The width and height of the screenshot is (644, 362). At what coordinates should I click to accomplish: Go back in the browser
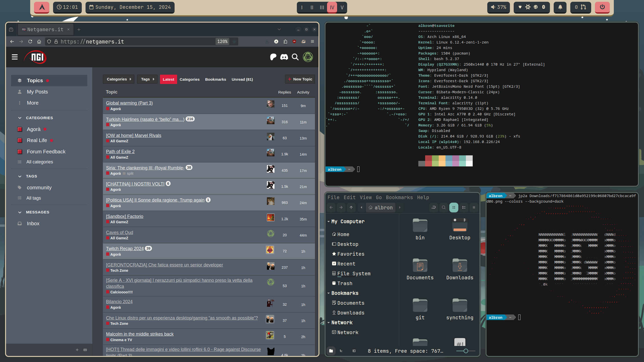(x=12, y=41)
